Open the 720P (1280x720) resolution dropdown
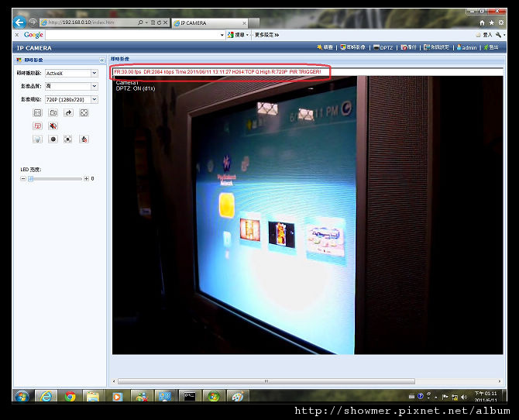The width and height of the screenshot is (519, 420). coord(71,99)
